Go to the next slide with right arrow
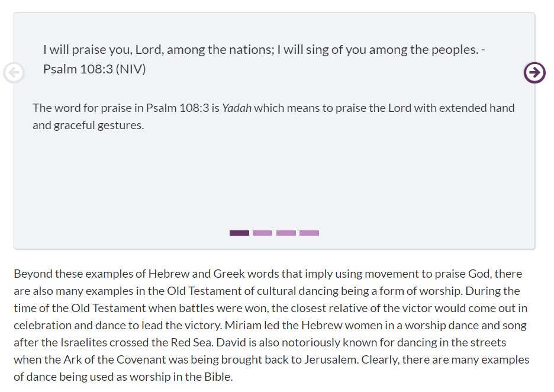This screenshot has width=554, height=392. click(534, 73)
